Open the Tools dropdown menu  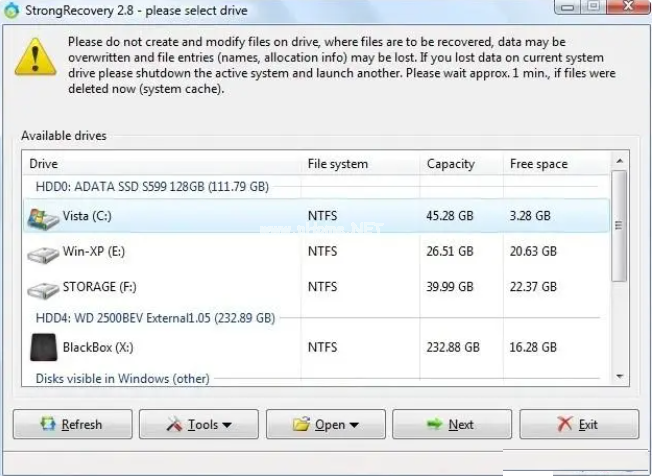pos(198,424)
